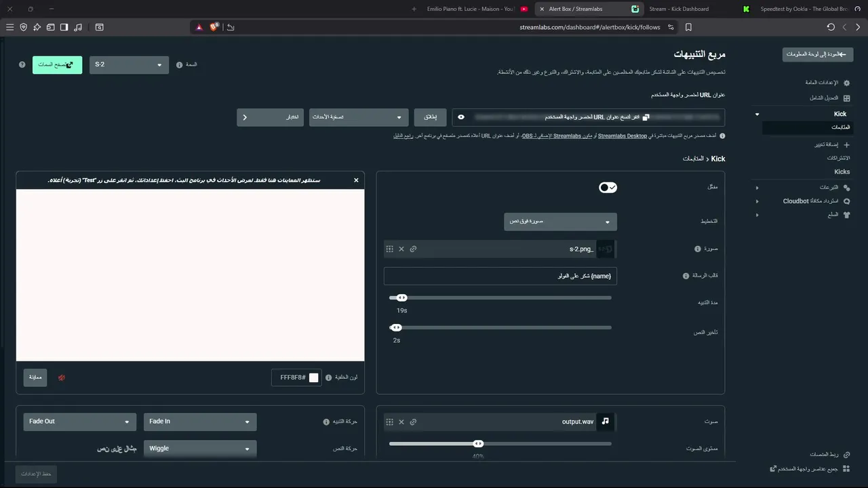Click the Leo AI sparkle icon in the toolbar
Image resolution: width=868 pixels, height=488 pixels.
37,27
